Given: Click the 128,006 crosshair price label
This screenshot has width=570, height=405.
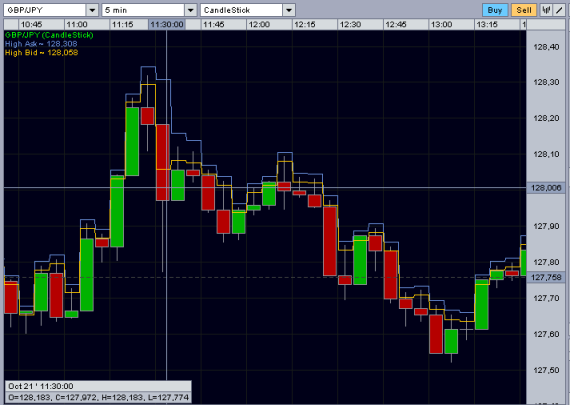Looking at the screenshot, I should pos(546,188).
